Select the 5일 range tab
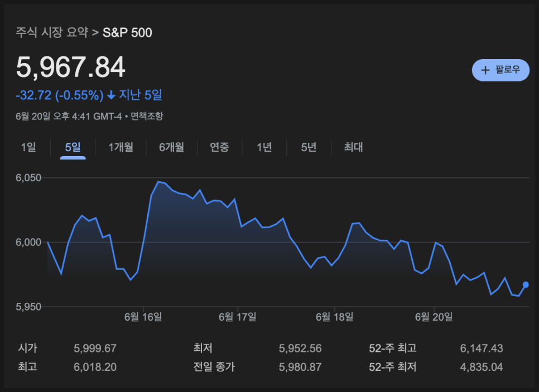This screenshot has width=539, height=392. 73,147
